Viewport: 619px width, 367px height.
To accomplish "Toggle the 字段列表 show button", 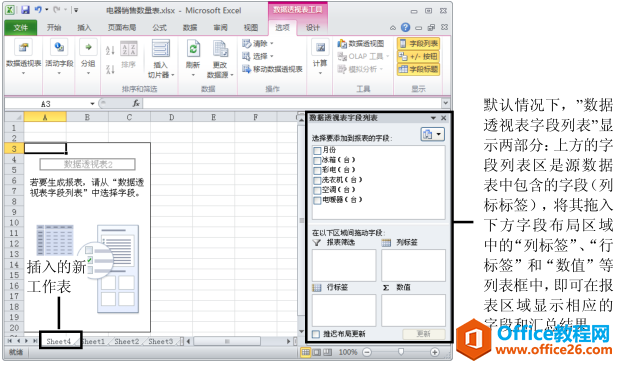I will click(418, 43).
